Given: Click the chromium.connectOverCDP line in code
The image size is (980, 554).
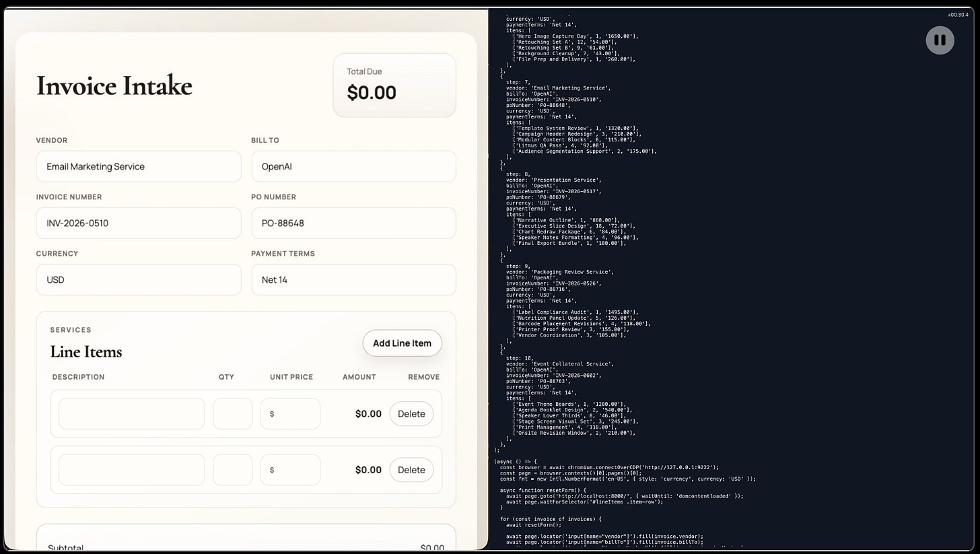Looking at the screenshot, I should (x=609, y=467).
